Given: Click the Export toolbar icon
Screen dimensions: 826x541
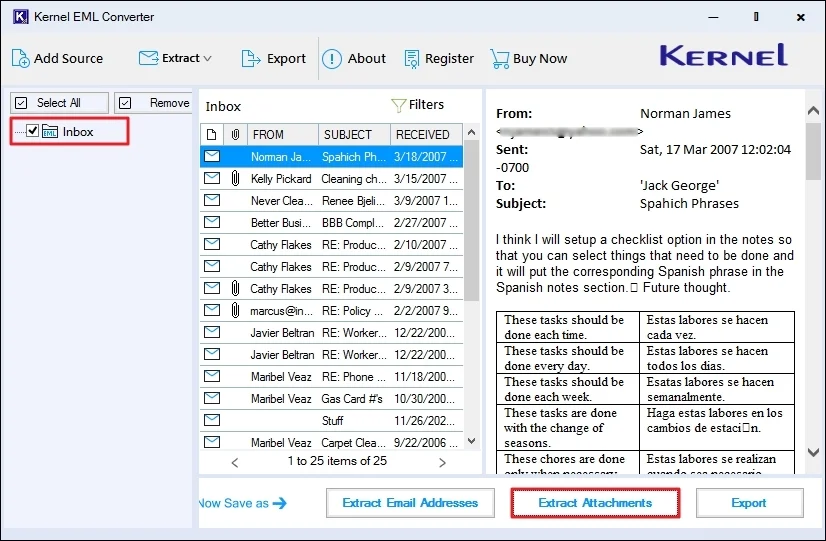Looking at the screenshot, I should [251, 58].
